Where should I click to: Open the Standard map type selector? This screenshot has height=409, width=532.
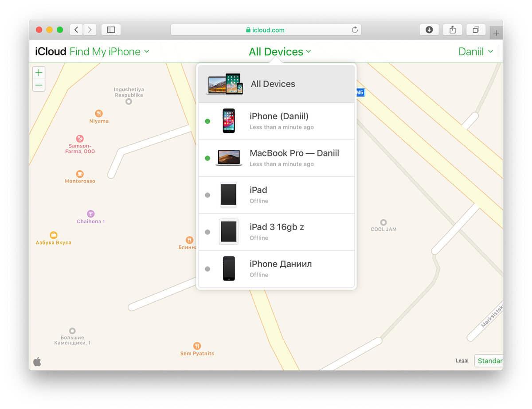tap(488, 361)
